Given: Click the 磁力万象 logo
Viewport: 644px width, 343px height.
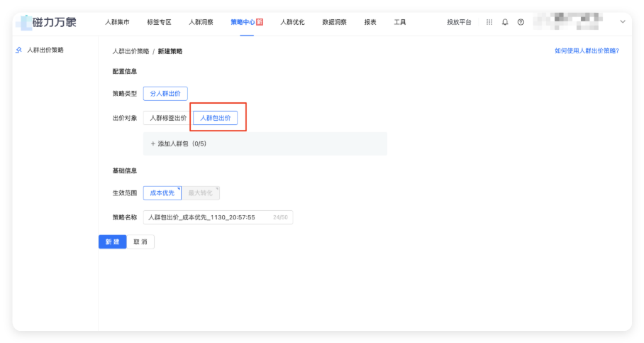Looking at the screenshot, I should point(46,22).
